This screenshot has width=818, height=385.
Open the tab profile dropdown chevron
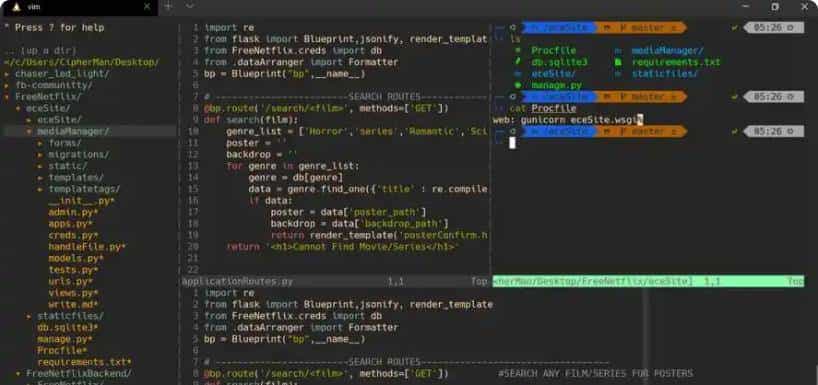coord(190,6)
